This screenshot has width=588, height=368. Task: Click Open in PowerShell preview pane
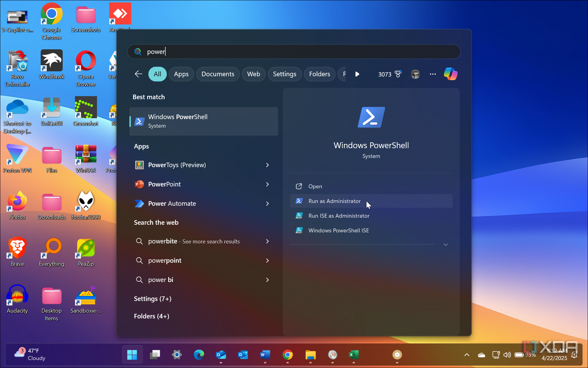(371, 186)
